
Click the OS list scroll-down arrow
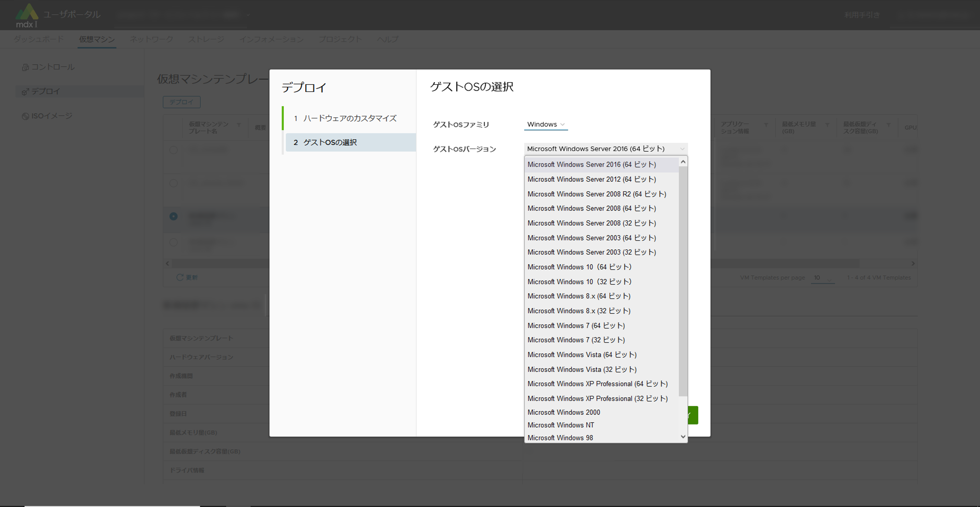pos(683,437)
